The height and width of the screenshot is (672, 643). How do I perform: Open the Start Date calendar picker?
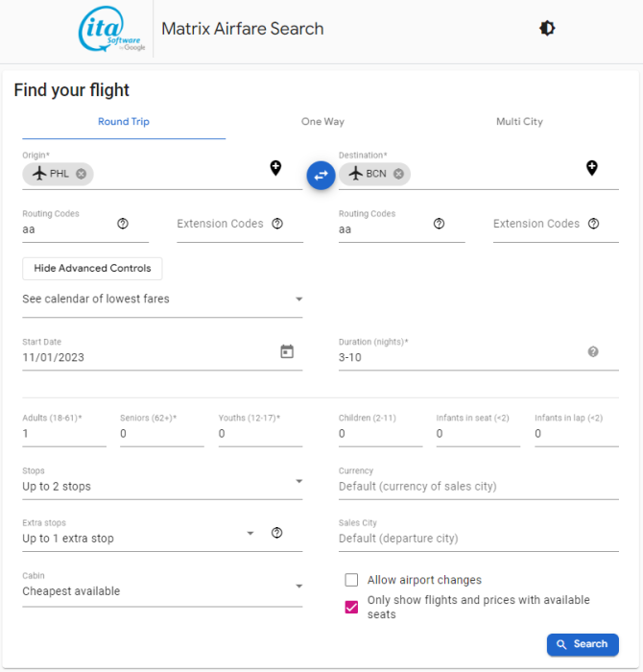coord(286,351)
